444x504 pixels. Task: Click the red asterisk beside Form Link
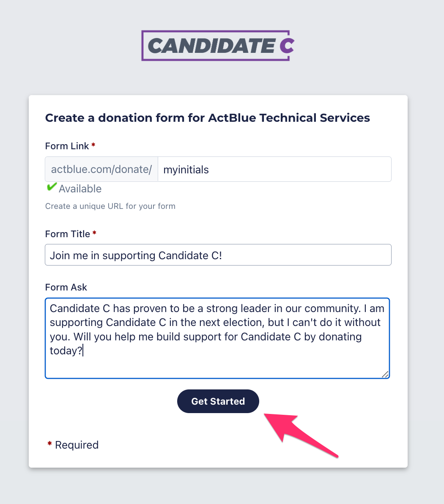[x=93, y=145]
